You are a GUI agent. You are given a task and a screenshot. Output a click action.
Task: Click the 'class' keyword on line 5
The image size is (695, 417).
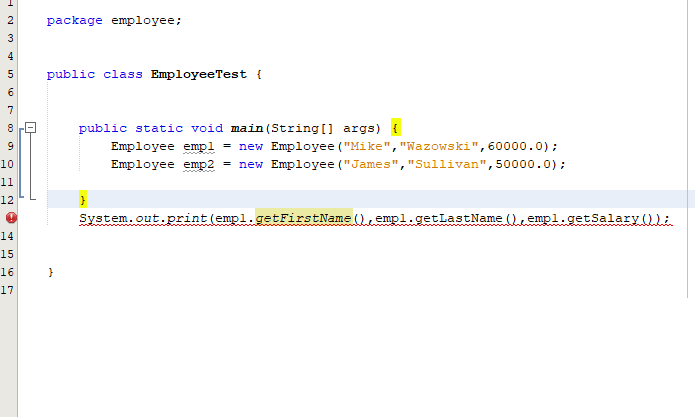pos(123,74)
